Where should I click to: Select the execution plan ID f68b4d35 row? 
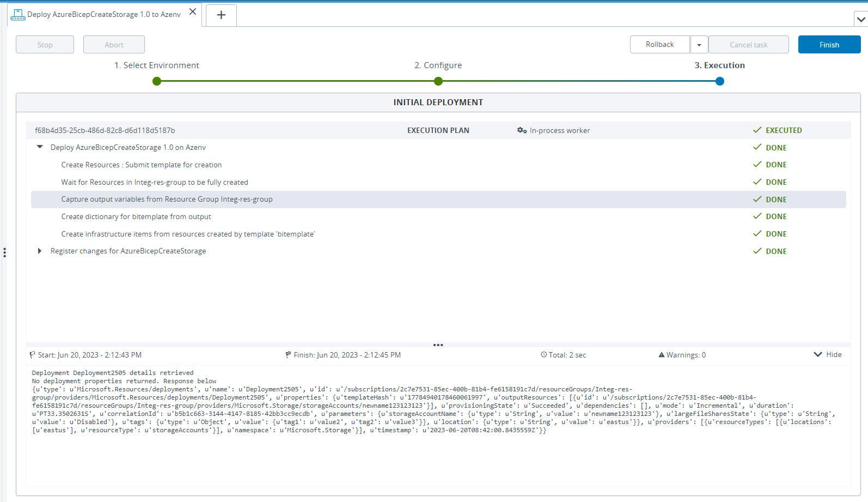coord(438,130)
